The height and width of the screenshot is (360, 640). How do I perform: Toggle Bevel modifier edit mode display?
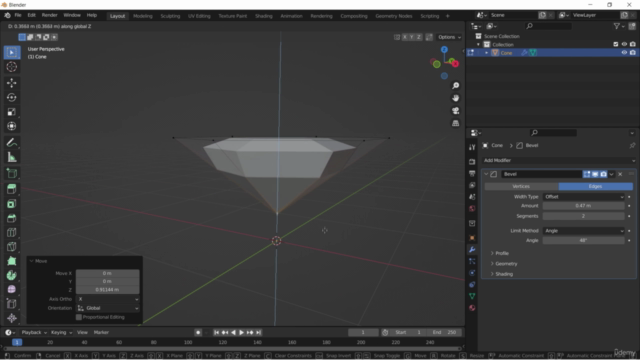587,174
